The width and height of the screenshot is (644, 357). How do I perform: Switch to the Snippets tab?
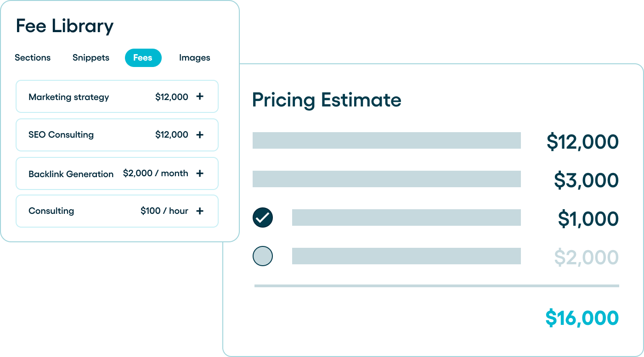(91, 58)
